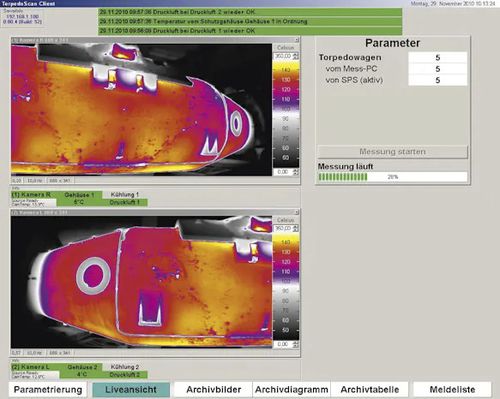Click the Liveansicht button
Viewport: 500px width, 399px height.
[131, 389]
